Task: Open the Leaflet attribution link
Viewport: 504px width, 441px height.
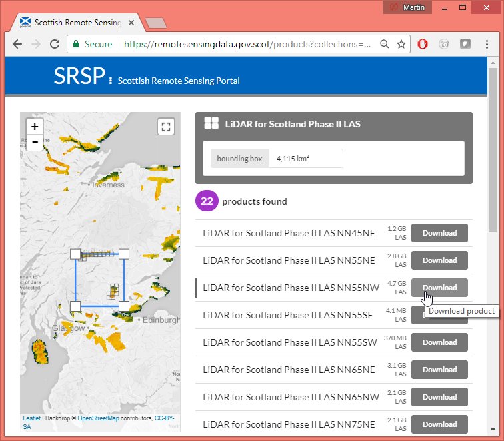Action: point(31,418)
